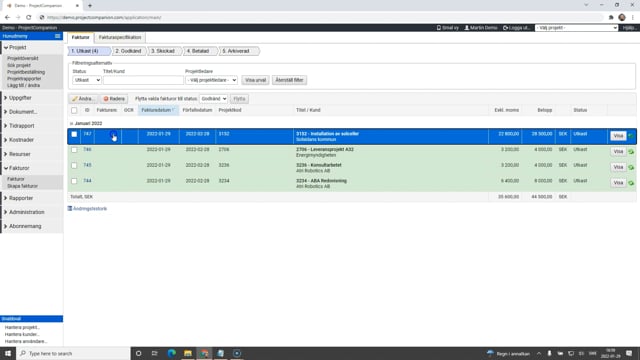Open invoice ID 746 link
This screenshot has height=360, width=640.
point(87,149)
